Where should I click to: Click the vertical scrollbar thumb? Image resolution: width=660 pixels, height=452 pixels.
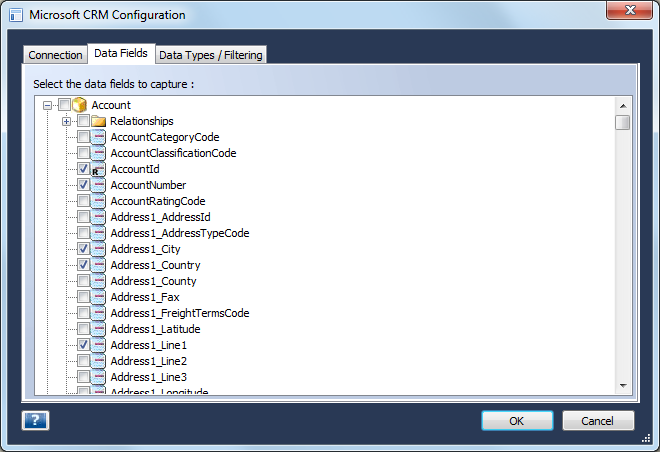coord(622,123)
